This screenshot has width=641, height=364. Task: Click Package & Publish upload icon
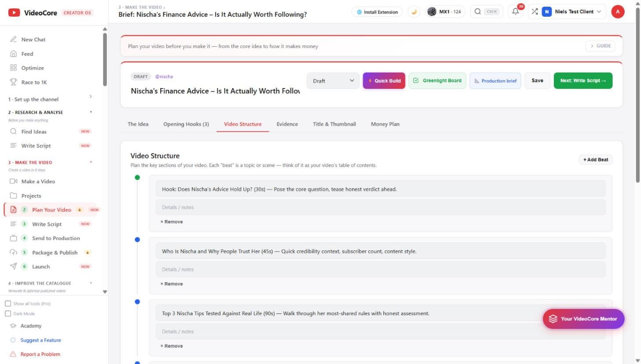(13, 253)
